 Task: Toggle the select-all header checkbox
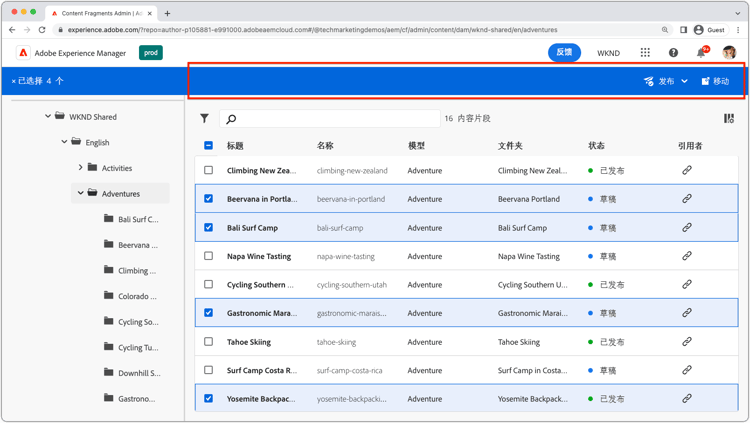[209, 145]
